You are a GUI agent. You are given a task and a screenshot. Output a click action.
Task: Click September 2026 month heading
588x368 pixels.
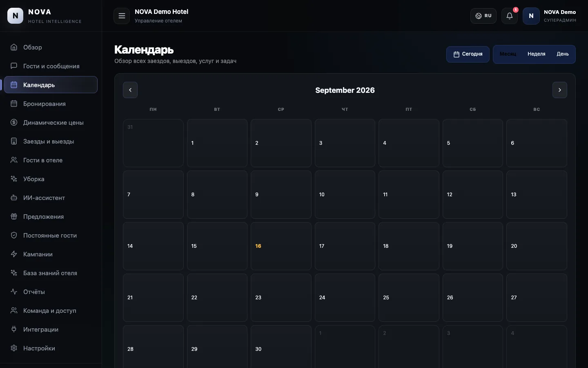point(345,90)
